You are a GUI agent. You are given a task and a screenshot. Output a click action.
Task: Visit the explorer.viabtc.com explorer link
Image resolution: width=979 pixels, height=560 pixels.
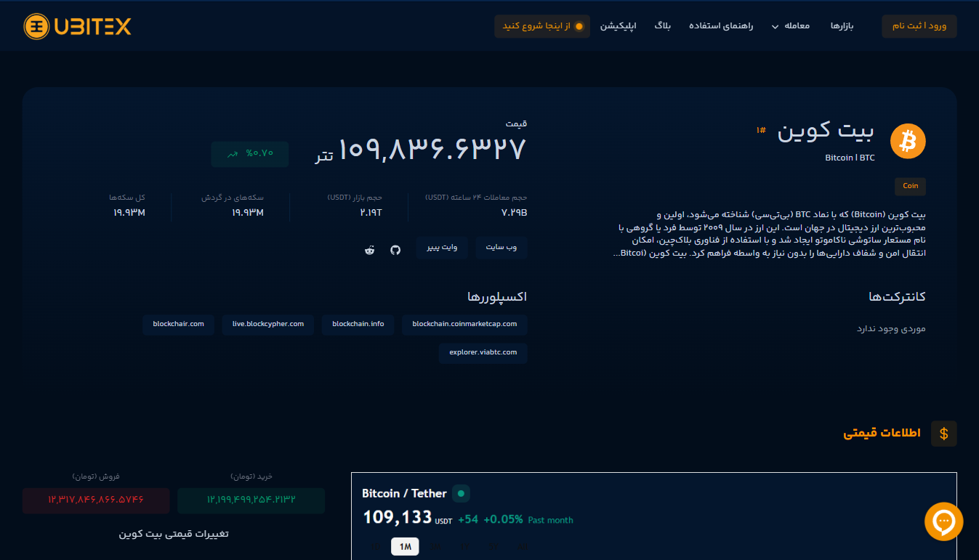click(x=483, y=352)
